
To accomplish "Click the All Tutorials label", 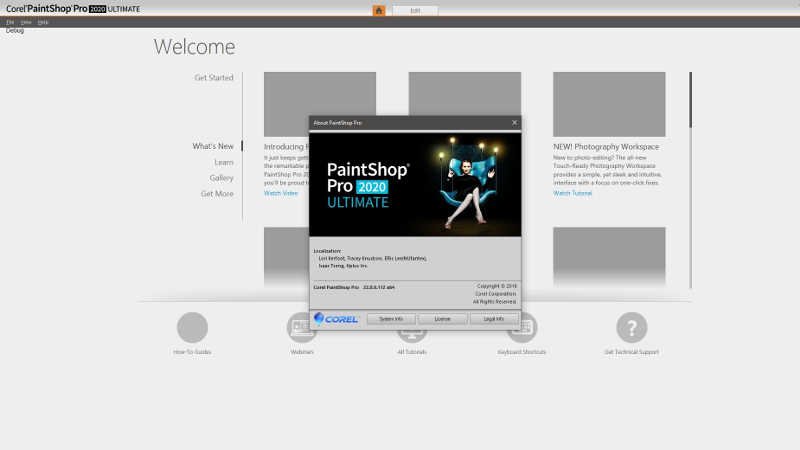I will click(412, 352).
